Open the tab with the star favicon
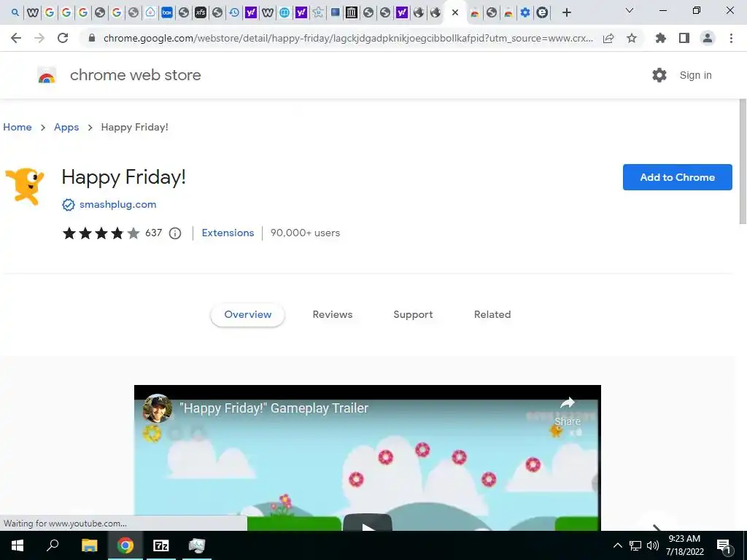 click(318, 12)
